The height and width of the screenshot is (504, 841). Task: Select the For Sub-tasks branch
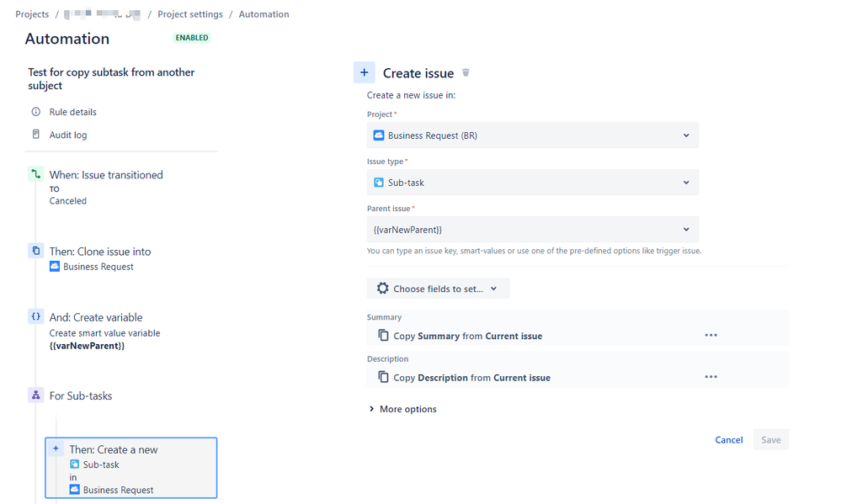click(x=81, y=395)
